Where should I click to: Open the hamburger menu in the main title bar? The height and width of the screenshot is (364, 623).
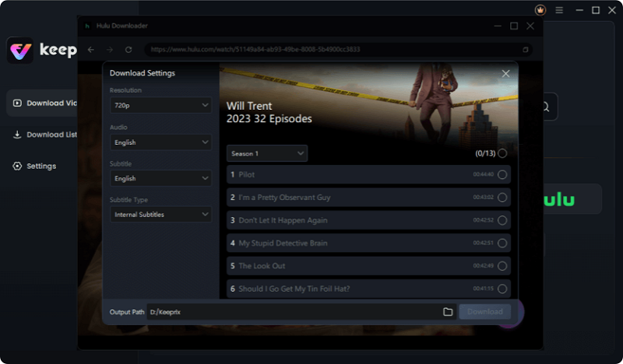(559, 10)
